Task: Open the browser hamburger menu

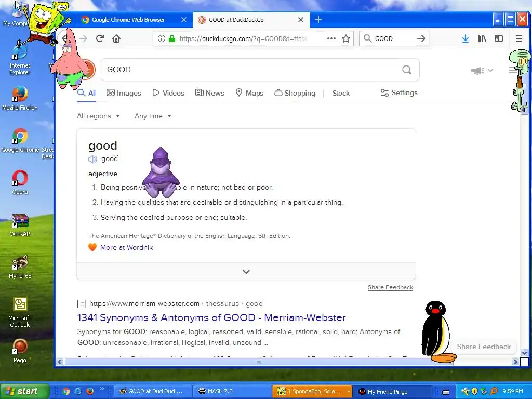Action: click(519, 38)
